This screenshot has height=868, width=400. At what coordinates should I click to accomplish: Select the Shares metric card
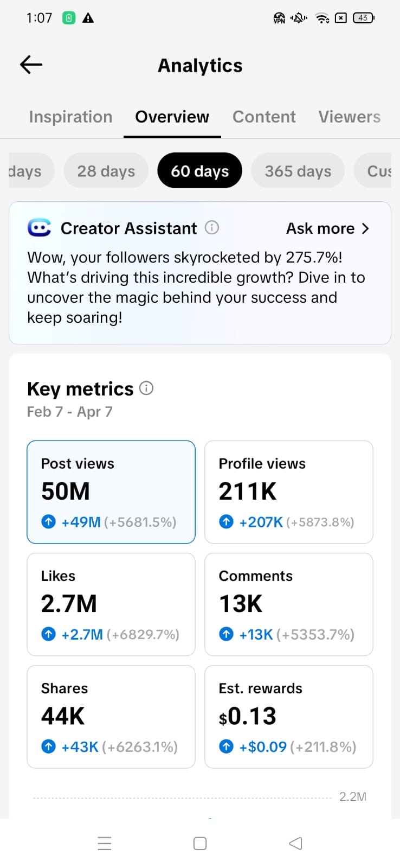pos(111,717)
